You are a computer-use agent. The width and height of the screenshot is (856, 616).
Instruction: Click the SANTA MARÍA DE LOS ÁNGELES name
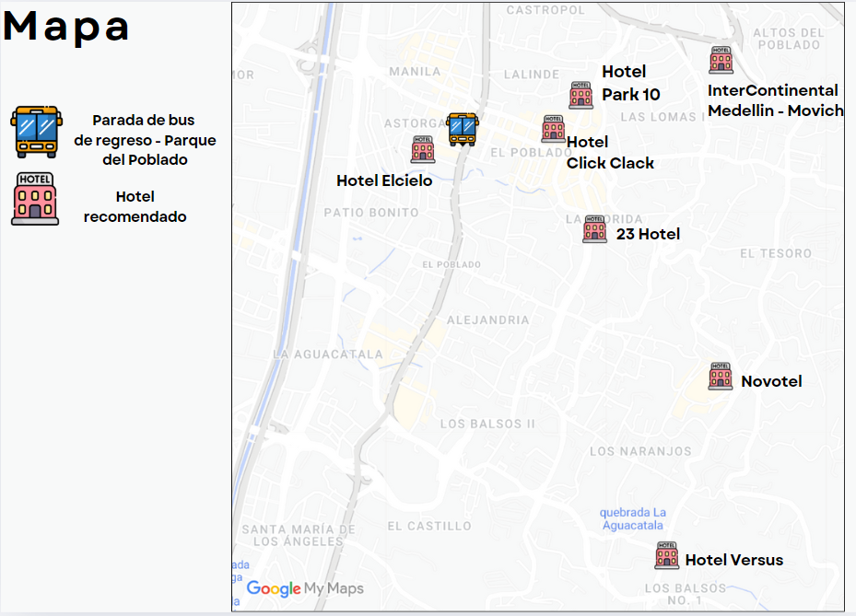pos(299,535)
